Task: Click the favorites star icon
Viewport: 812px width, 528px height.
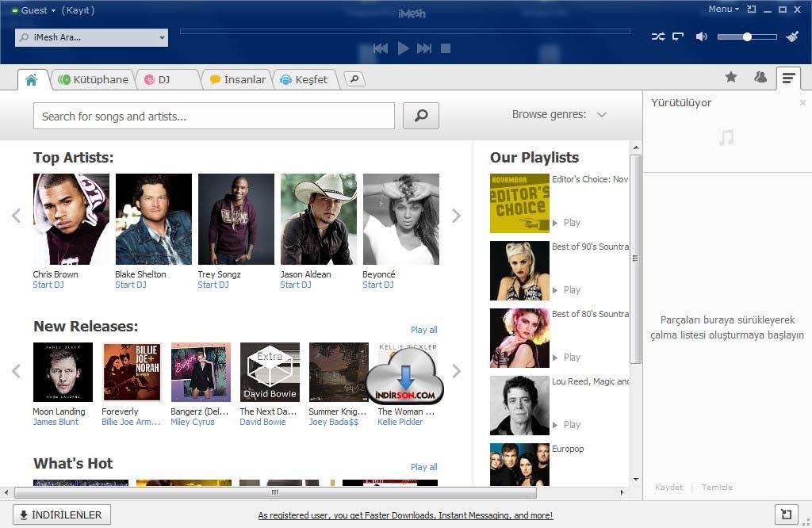Action: pos(730,77)
